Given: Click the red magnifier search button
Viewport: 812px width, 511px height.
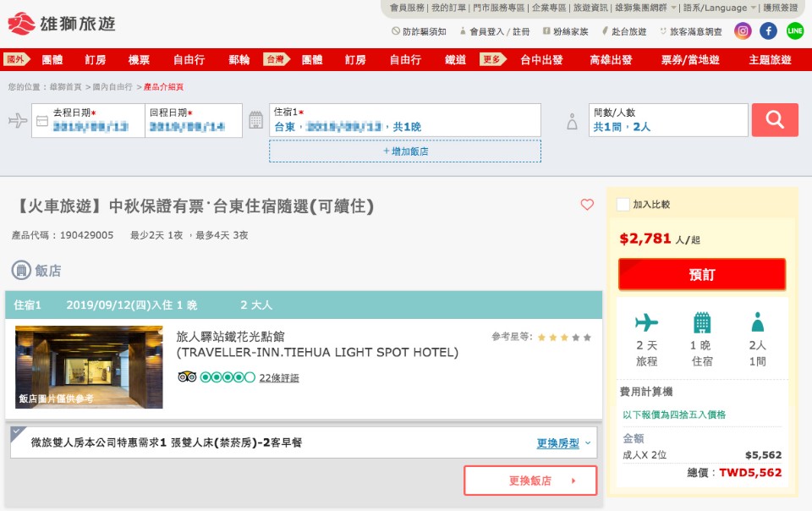Looking at the screenshot, I should click(775, 120).
